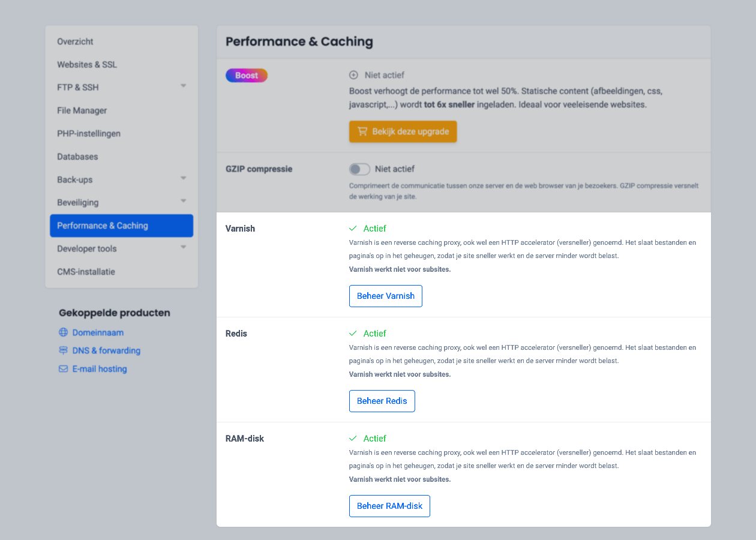
Task: Expand the Developer tools submenu arrow
Action: pos(184,247)
